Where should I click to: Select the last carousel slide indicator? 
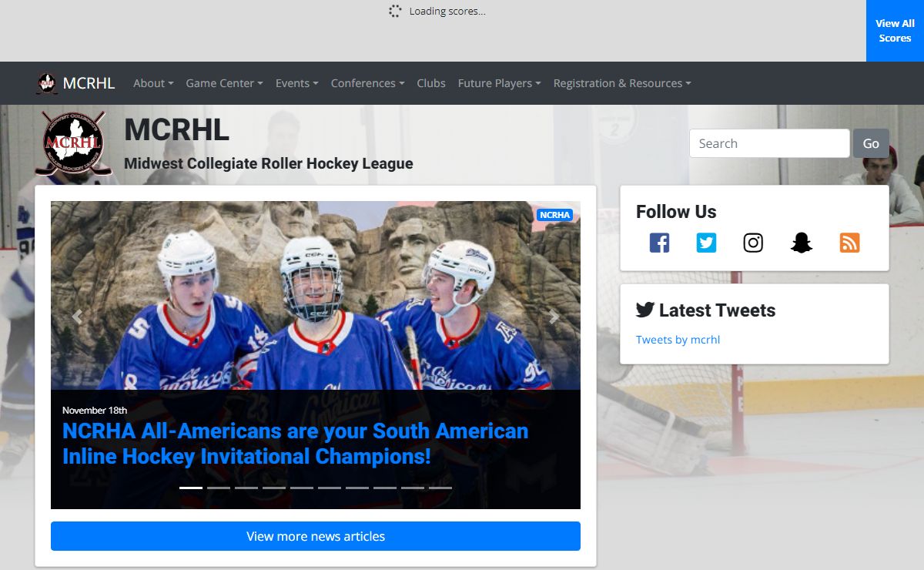pos(440,488)
